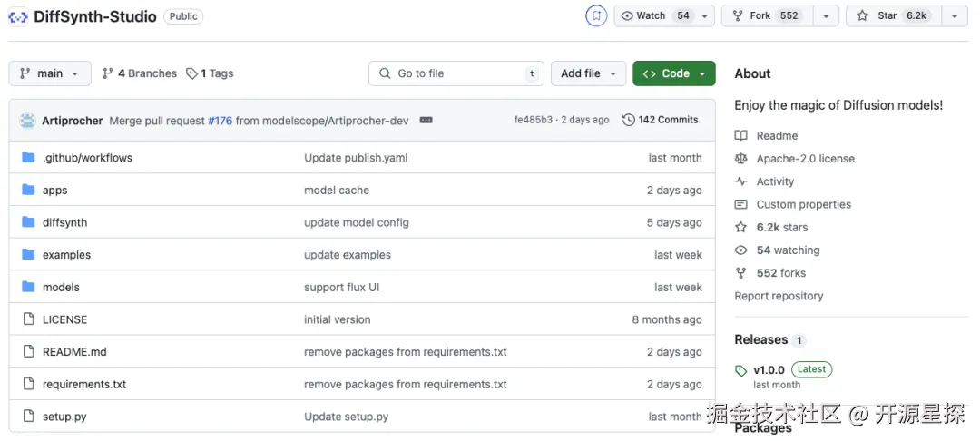Focus the Go to file search field
The height and width of the screenshot is (441, 980).
pos(456,73)
